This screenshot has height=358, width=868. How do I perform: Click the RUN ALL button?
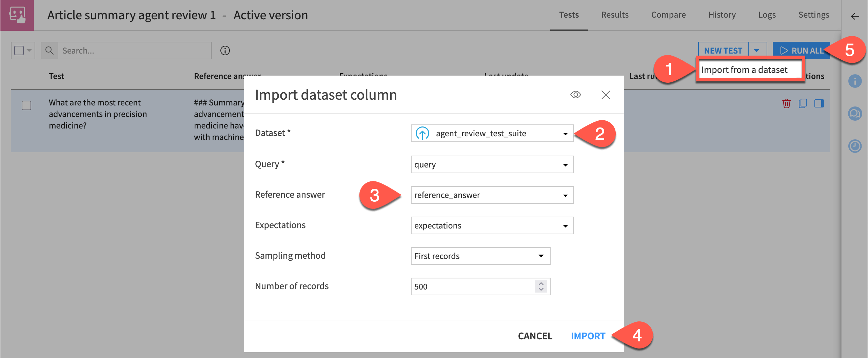pyautogui.click(x=801, y=51)
